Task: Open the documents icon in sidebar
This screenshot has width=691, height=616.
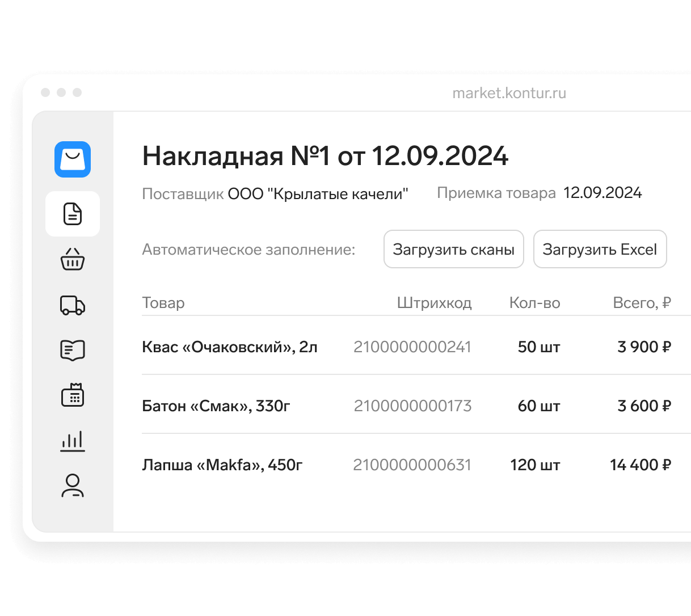Action: [73, 214]
